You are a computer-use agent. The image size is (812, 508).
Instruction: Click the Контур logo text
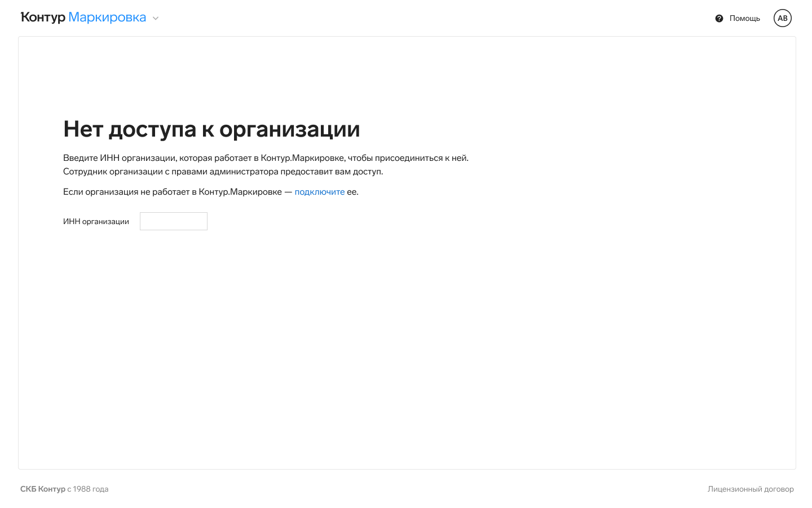click(x=43, y=17)
